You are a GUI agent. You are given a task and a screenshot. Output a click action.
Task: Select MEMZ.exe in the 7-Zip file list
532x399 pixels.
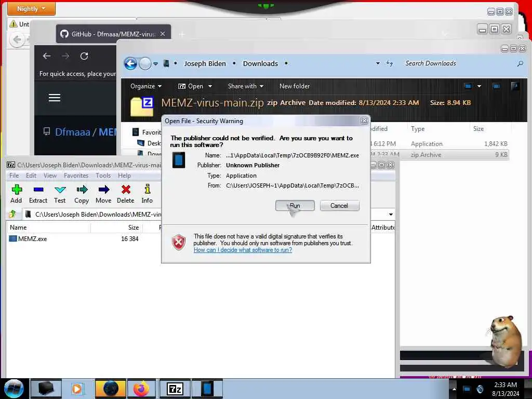pos(33,239)
